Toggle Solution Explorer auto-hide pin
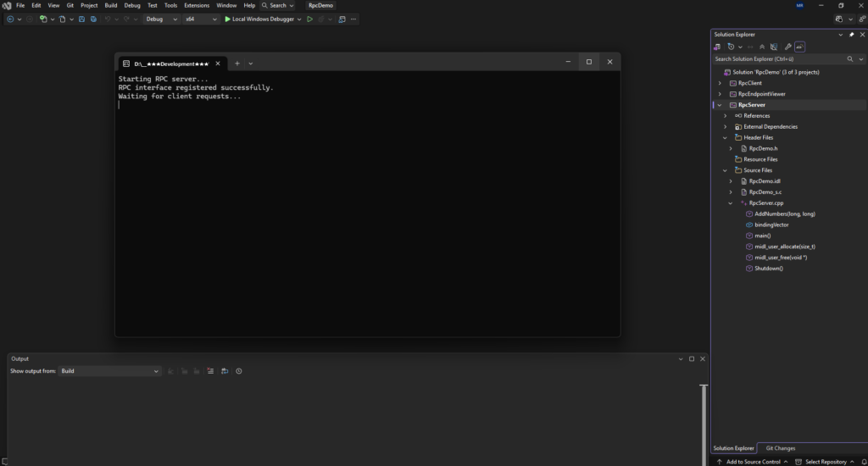Screen dimensions: 868x466 coord(851,34)
